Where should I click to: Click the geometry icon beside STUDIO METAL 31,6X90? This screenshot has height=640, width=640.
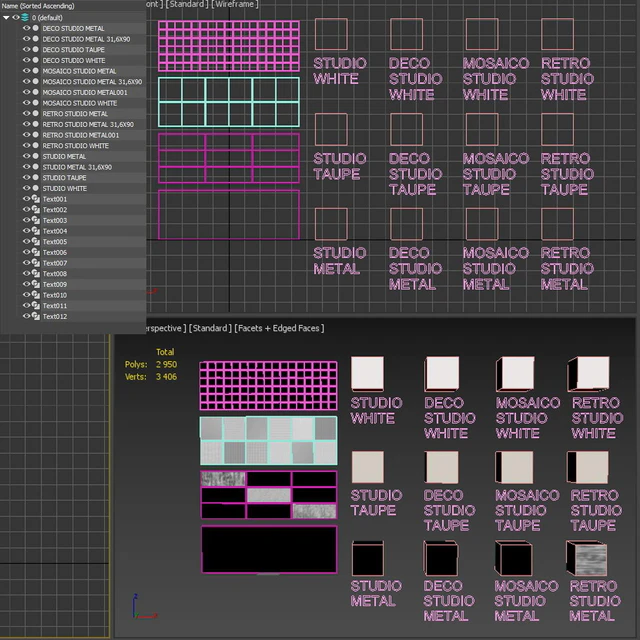(36, 167)
